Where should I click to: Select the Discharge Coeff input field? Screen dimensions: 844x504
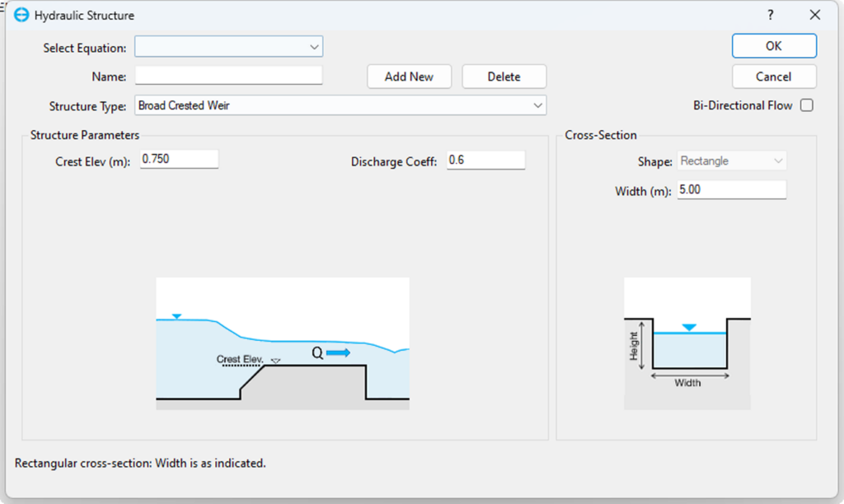point(485,160)
